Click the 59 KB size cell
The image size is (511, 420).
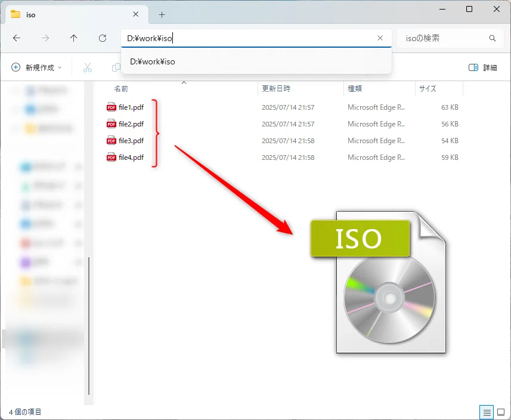(450, 157)
